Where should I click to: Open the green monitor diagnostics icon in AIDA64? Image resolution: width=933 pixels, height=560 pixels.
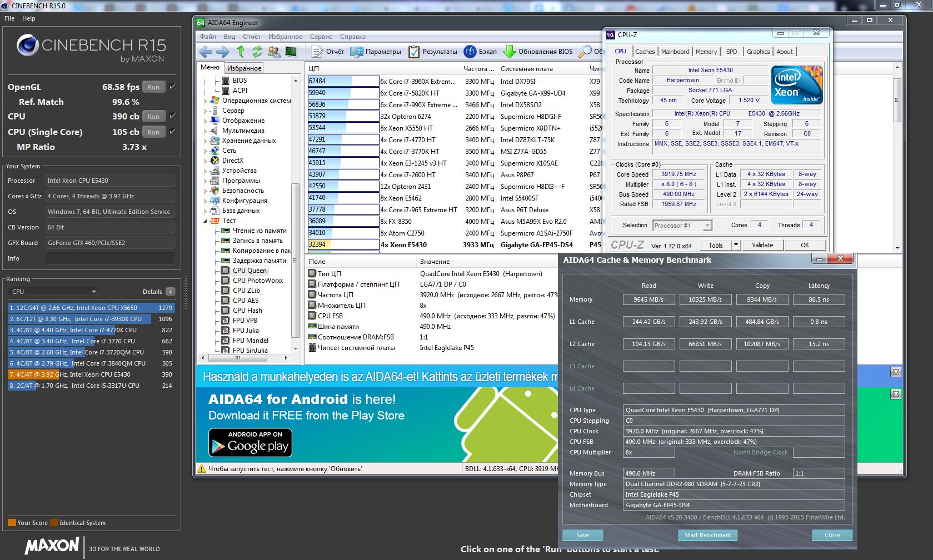click(x=291, y=52)
